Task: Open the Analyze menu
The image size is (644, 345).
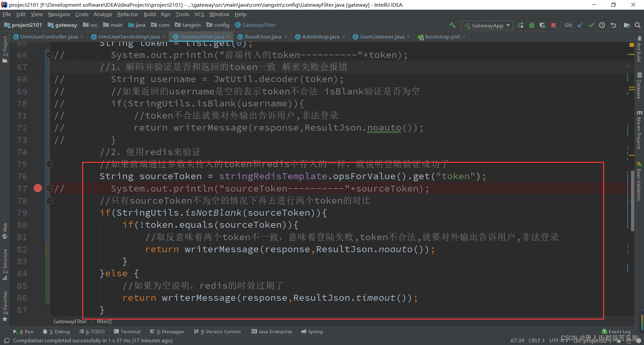Action: (103, 14)
